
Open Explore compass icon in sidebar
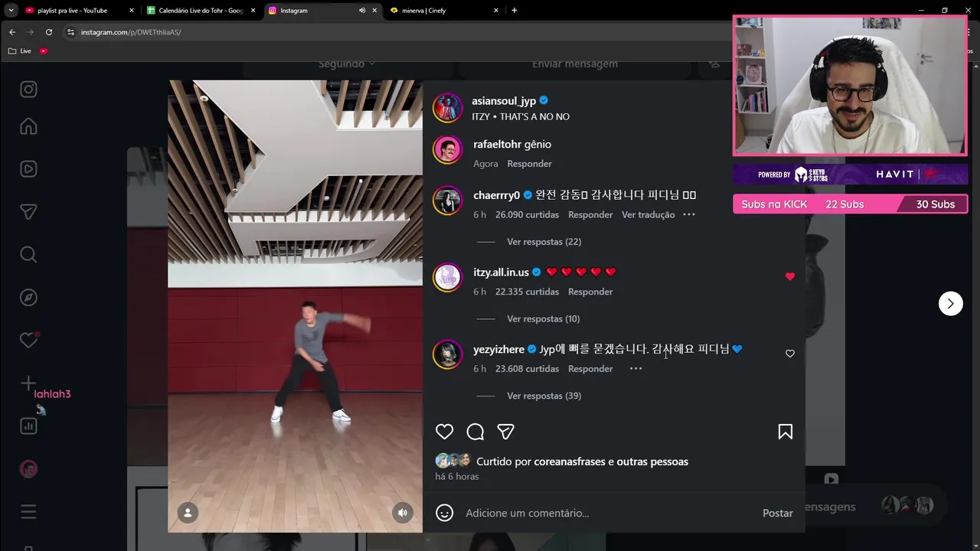(x=28, y=298)
